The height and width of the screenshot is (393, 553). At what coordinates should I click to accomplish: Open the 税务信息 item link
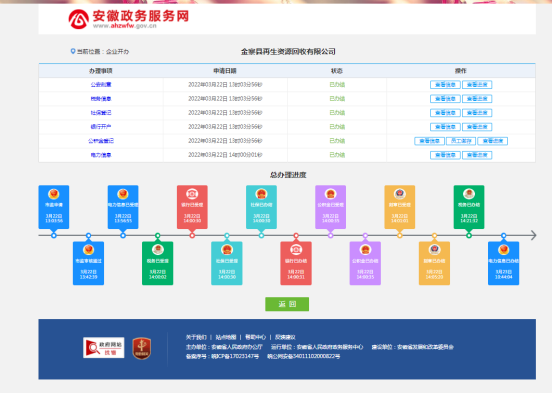coord(101,99)
